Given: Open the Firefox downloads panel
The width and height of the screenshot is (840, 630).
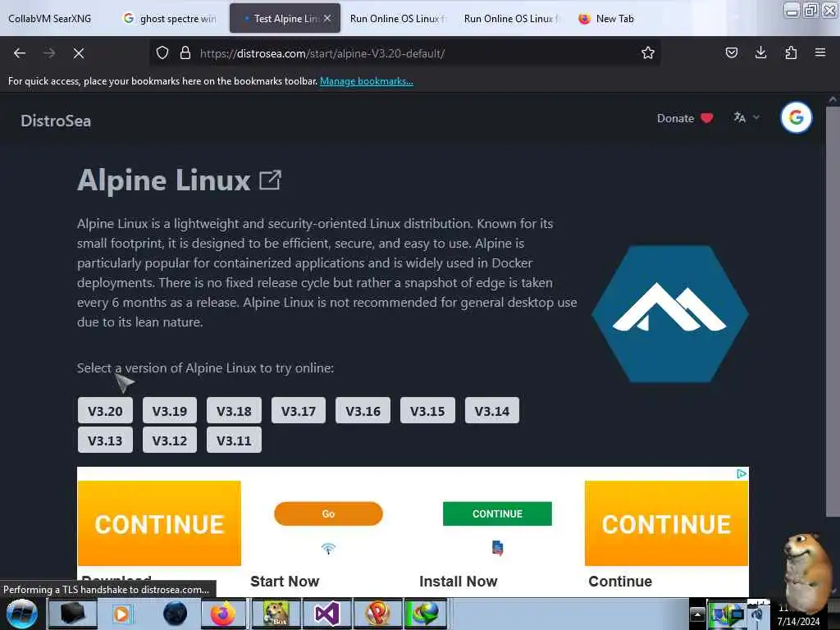Looking at the screenshot, I should [x=760, y=53].
